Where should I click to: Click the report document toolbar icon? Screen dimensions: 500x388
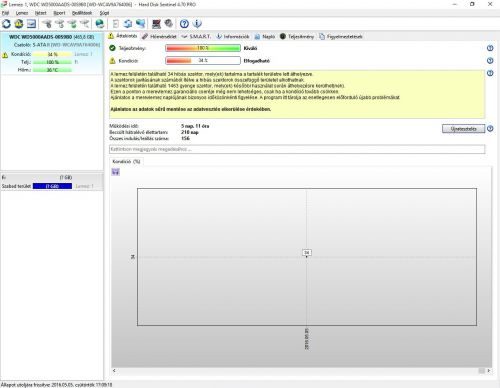[116, 24]
